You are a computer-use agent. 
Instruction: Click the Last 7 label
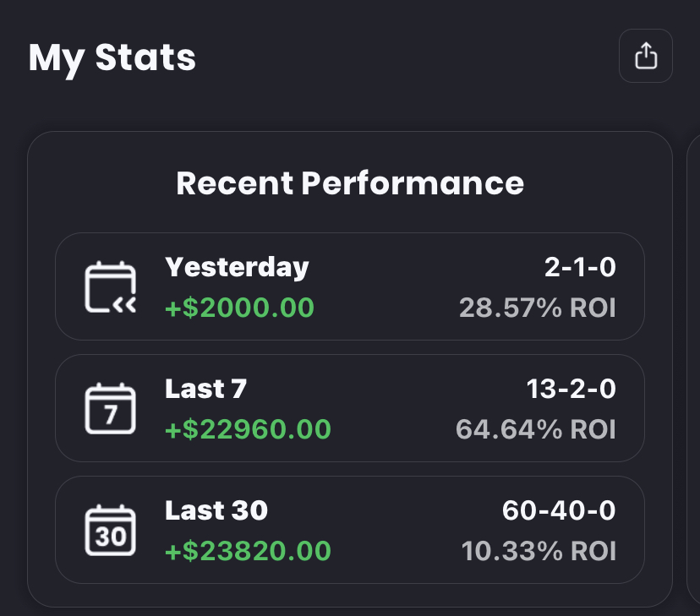(206, 390)
